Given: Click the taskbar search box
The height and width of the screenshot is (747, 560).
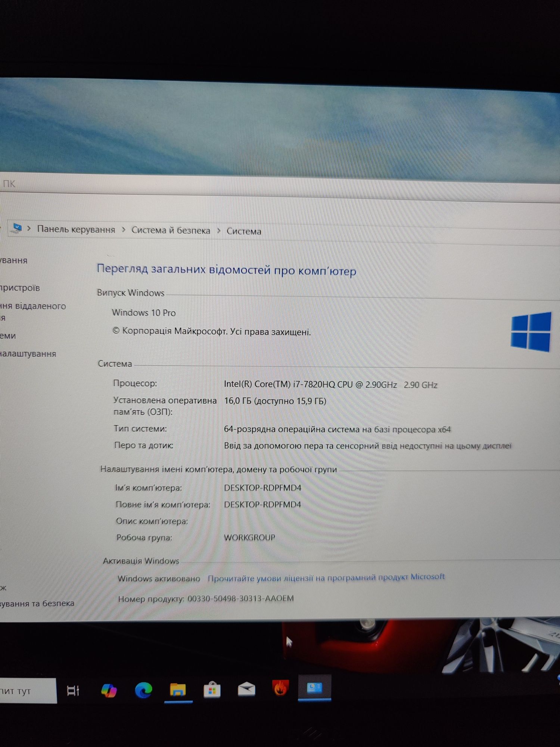Looking at the screenshot, I should [28, 691].
